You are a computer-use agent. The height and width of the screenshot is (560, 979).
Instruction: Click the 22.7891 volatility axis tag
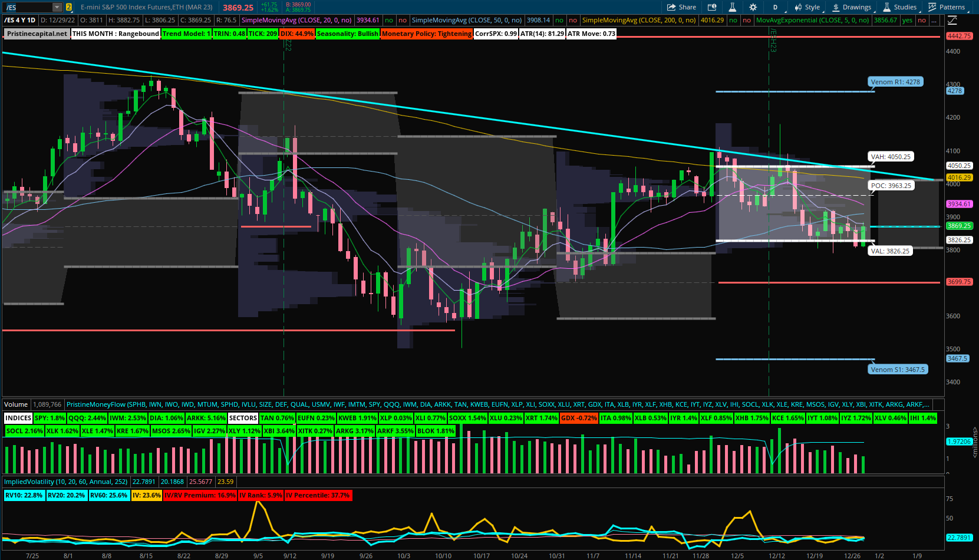point(959,538)
